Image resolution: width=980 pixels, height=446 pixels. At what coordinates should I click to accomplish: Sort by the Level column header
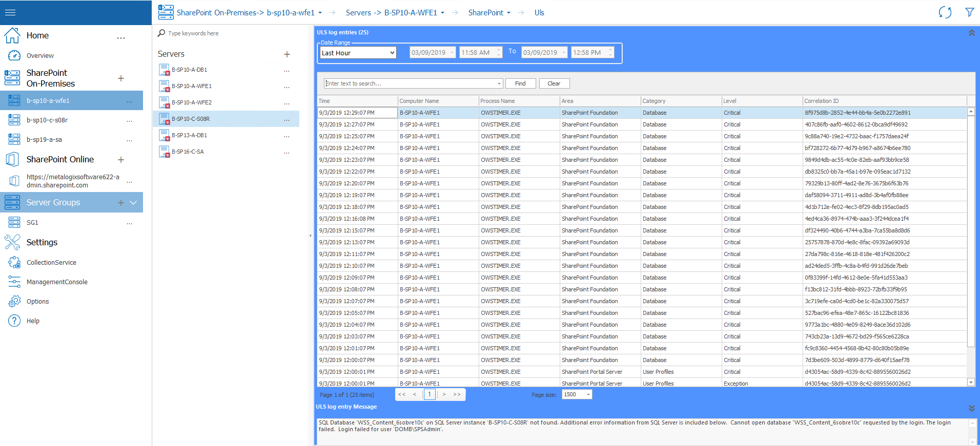[x=762, y=101]
